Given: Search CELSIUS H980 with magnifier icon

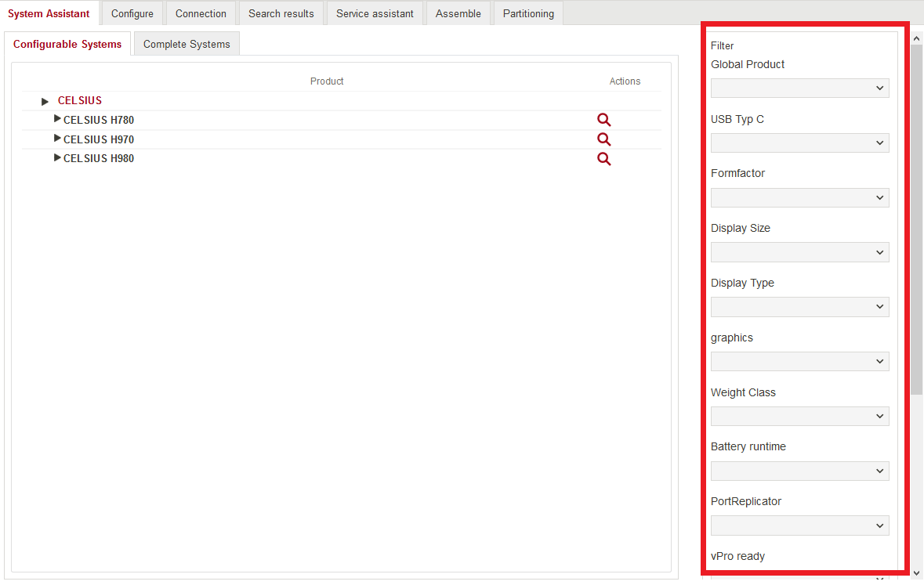Looking at the screenshot, I should [603, 158].
